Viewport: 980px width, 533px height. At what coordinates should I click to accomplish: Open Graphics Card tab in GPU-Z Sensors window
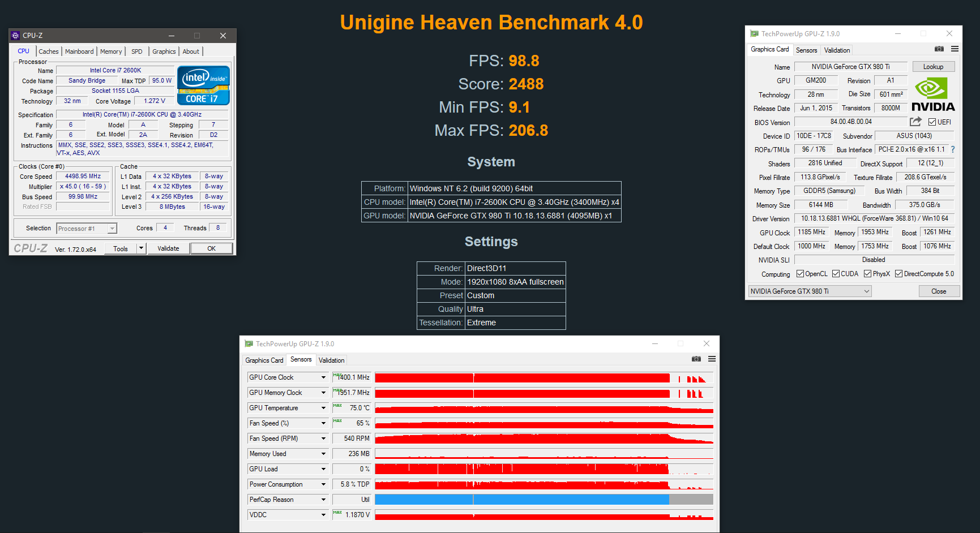tap(264, 360)
